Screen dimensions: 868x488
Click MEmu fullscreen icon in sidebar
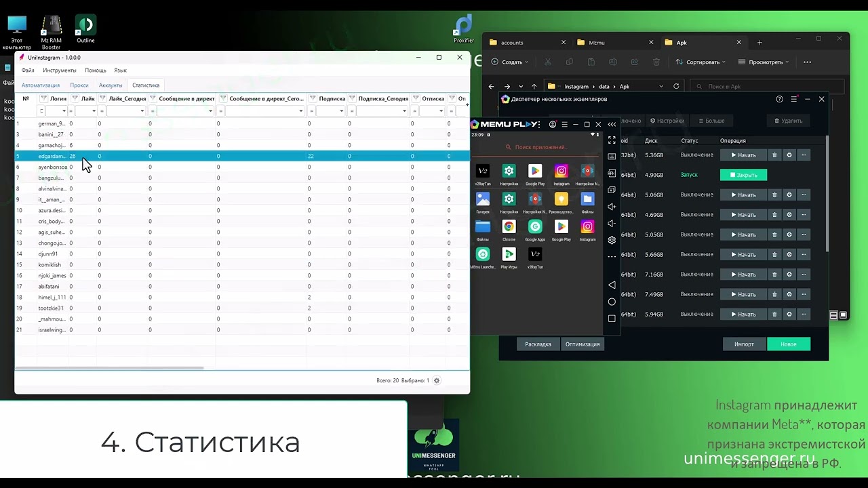[612, 140]
